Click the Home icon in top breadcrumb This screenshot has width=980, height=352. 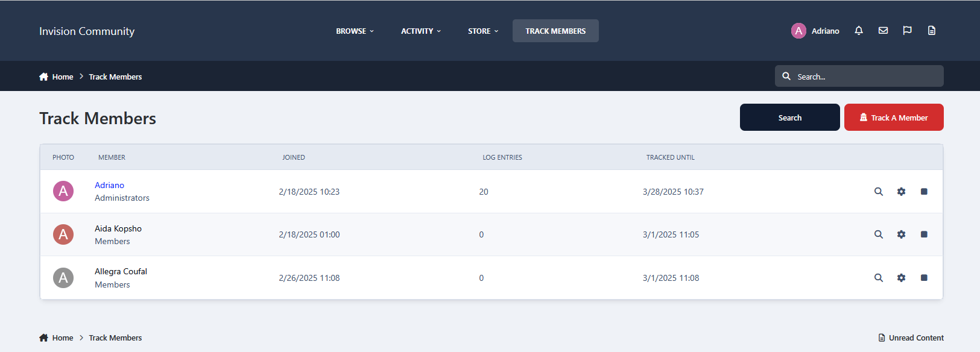tap(43, 77)
